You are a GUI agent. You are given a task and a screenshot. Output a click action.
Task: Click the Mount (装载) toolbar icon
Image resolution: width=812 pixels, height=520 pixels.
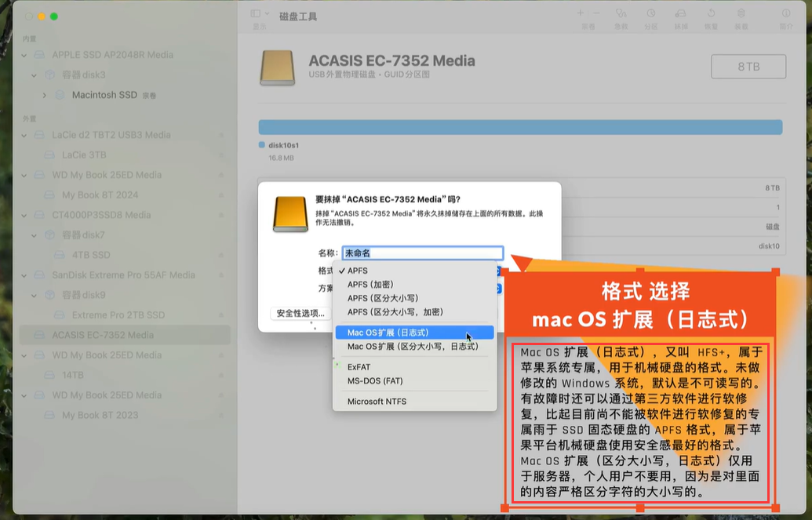point(741,13)
